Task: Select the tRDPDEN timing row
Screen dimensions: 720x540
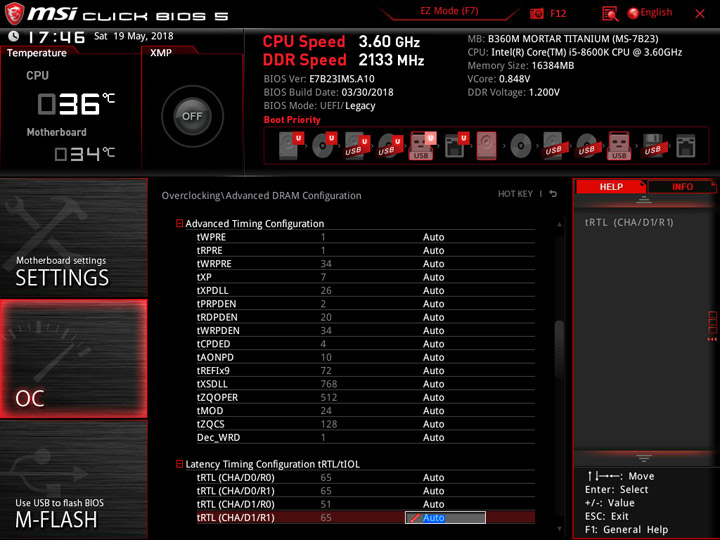Action: 366,317
